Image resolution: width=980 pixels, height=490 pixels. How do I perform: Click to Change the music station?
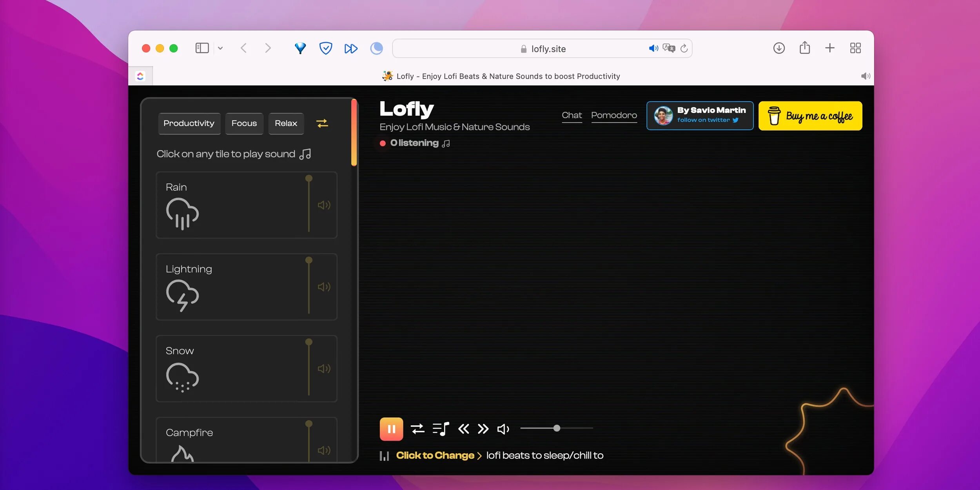439,456
